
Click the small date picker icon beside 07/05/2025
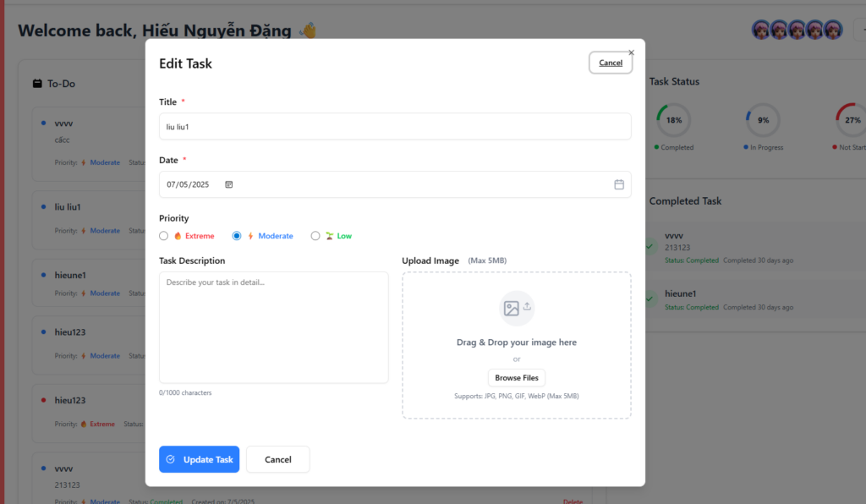click(228, 184)
